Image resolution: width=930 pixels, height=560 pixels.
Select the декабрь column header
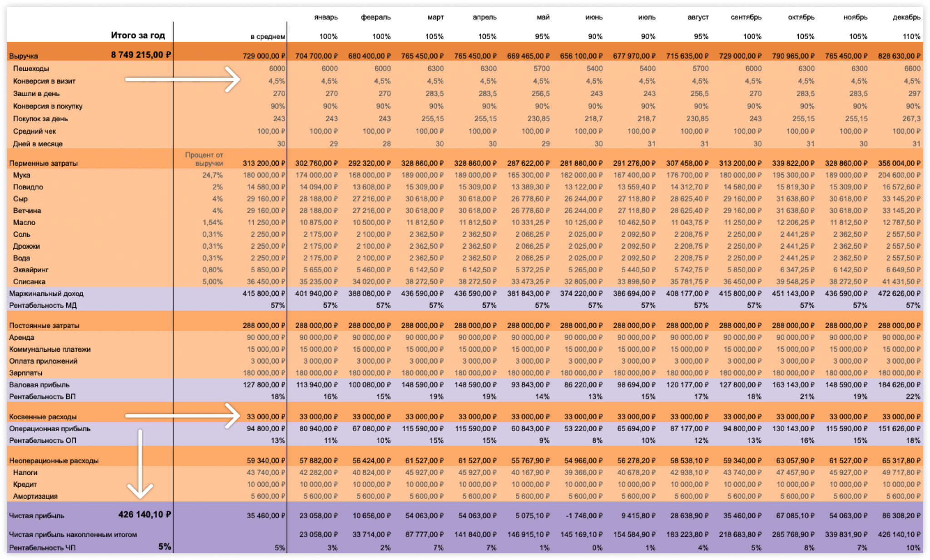coord(906,17)
